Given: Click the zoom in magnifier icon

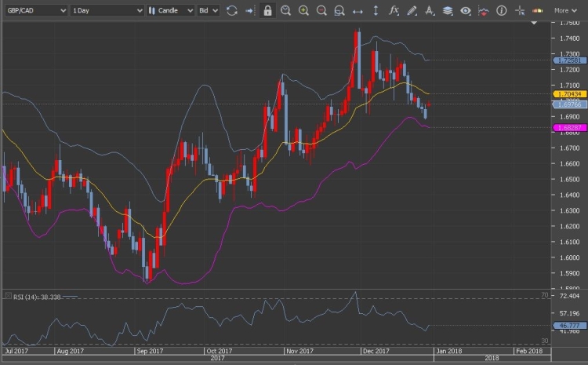Looking at the screenshot, I should coord(303,10).
